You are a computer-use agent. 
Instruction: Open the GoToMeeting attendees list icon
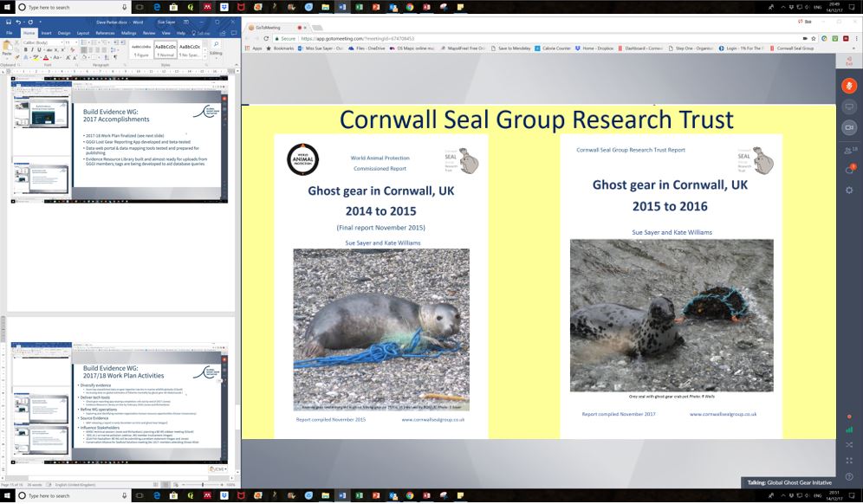pyautogui.click(x=849, y=150)
